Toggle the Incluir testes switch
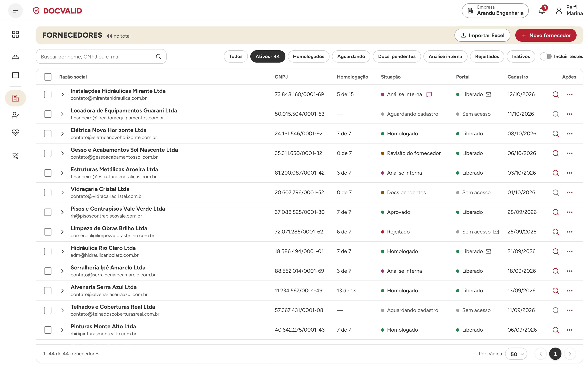This screenshot has width=588, height=368. 546,56
